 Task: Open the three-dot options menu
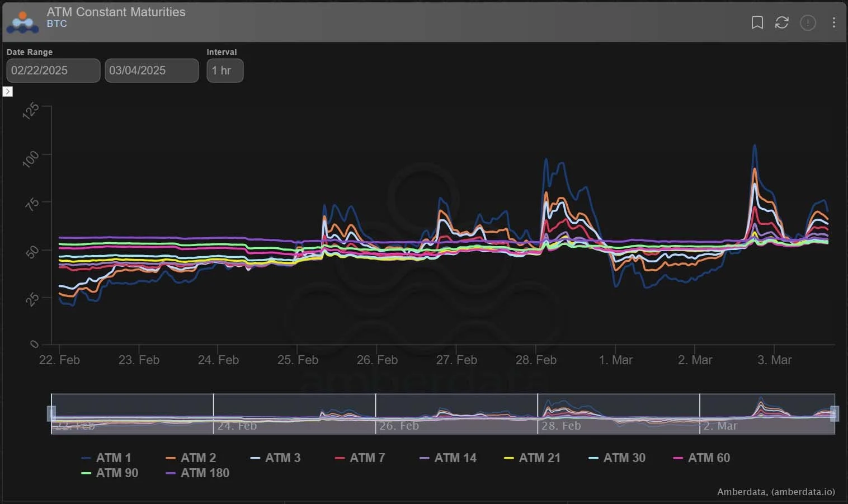833,22
